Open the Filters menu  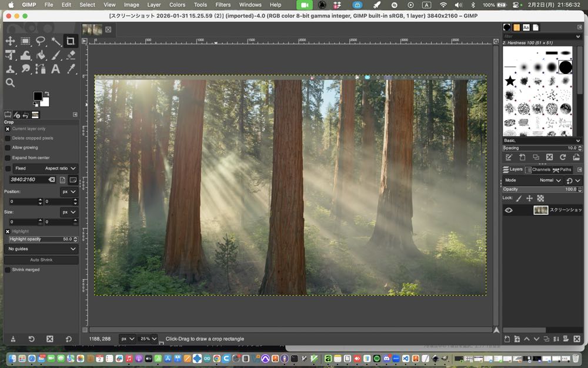(223, 5)
